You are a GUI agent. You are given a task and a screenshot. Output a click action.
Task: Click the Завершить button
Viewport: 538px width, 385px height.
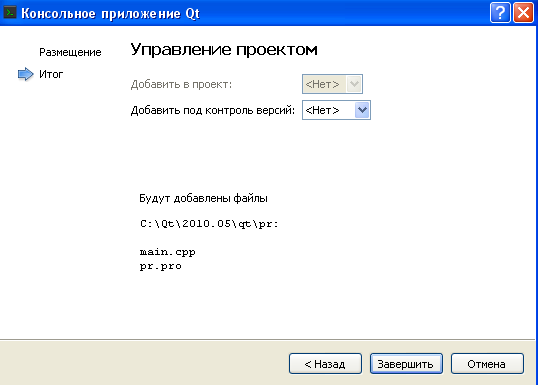click(406, 364)
